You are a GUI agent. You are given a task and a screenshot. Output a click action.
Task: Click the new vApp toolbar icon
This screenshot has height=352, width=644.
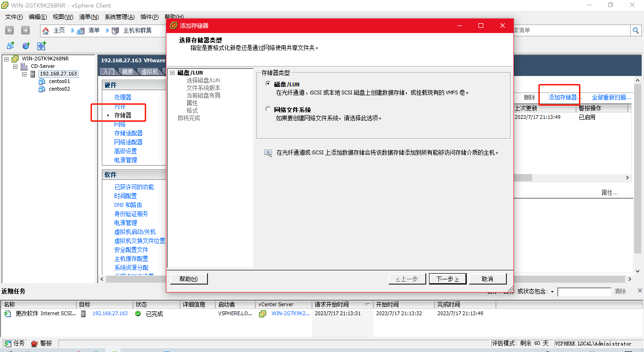tap(41, 46)
